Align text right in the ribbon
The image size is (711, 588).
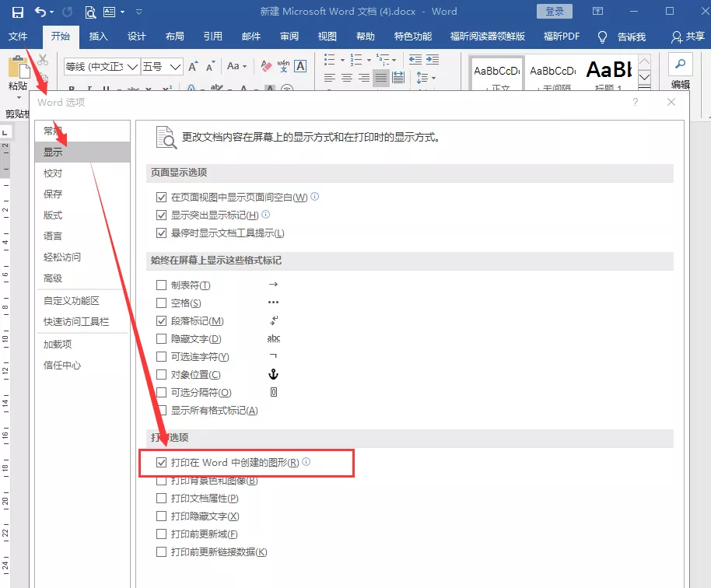[364, 78]
